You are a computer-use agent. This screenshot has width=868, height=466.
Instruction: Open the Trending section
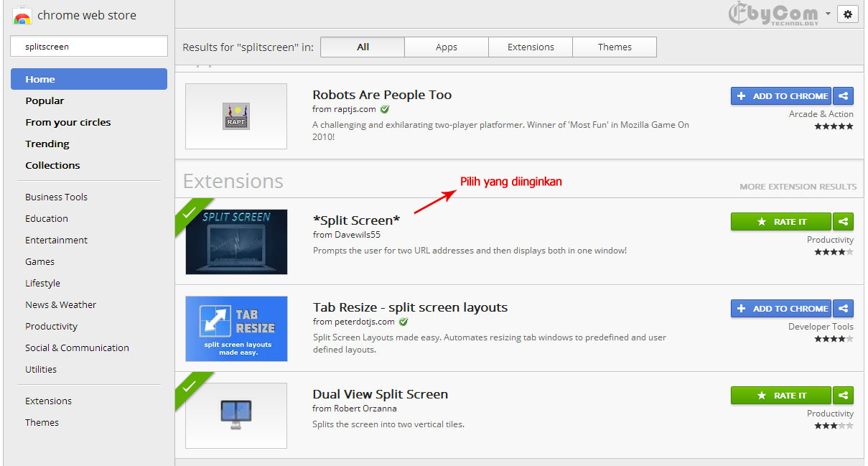click(47, 144)
